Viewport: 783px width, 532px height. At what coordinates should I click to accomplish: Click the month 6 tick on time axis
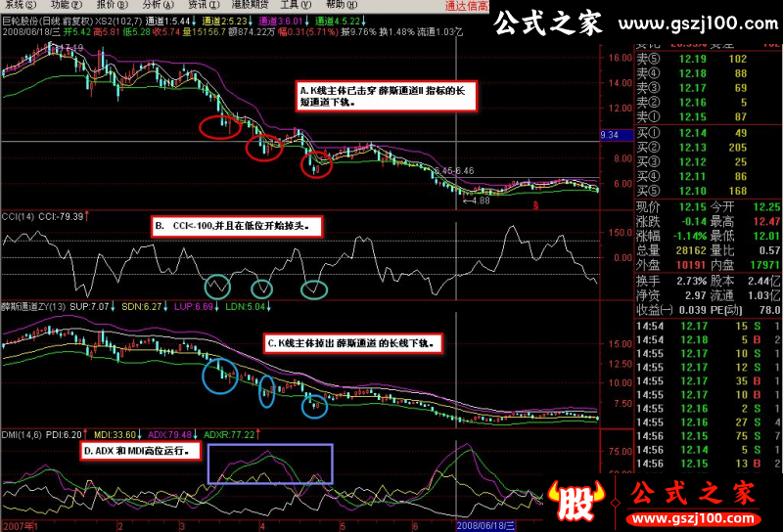(x=415, y=526)
